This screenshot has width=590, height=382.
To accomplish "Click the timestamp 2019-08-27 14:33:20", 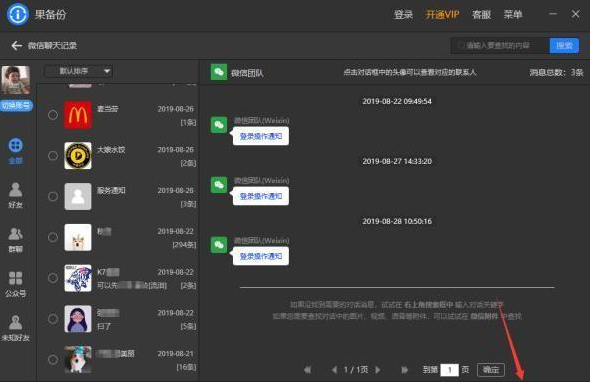I will tap(397, 161).
